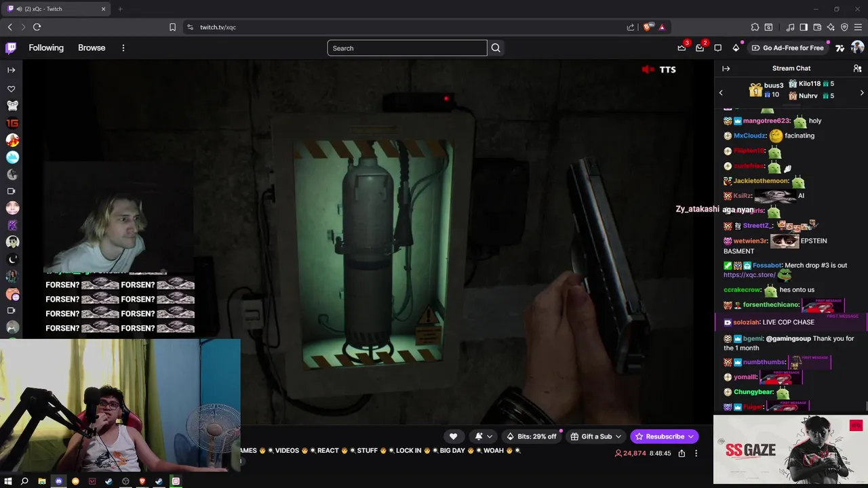868x488 pixels.
Task: Click the browser share page icon
Action: pos(631,27)
